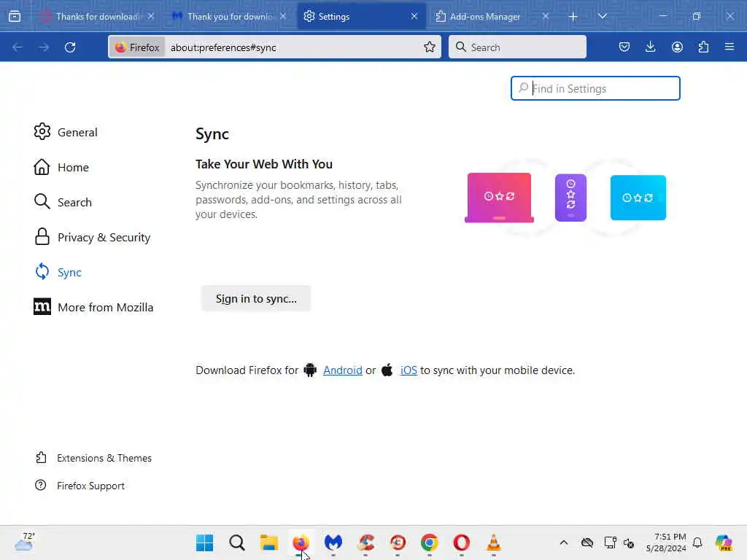Open CCleaner from the taskbar
Image resolution: width=747 pixels, height=560 pixels.
(x=365, y=542)
